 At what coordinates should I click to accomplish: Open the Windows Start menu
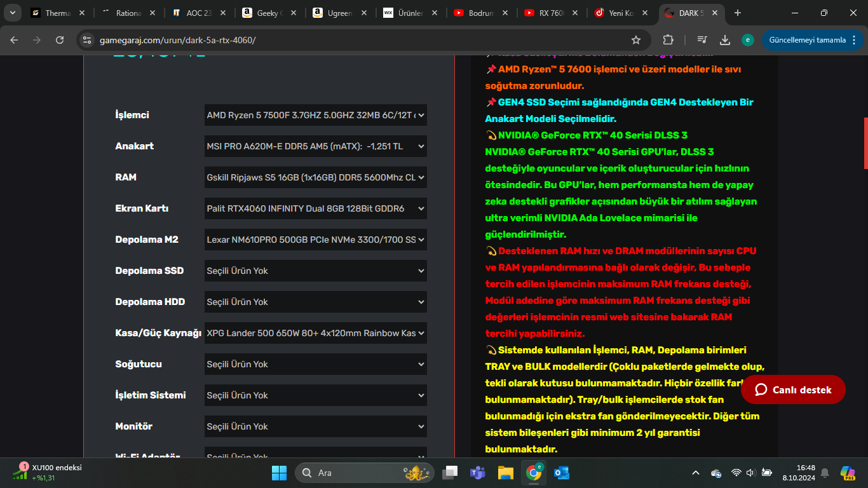click(x=279, y=473)
